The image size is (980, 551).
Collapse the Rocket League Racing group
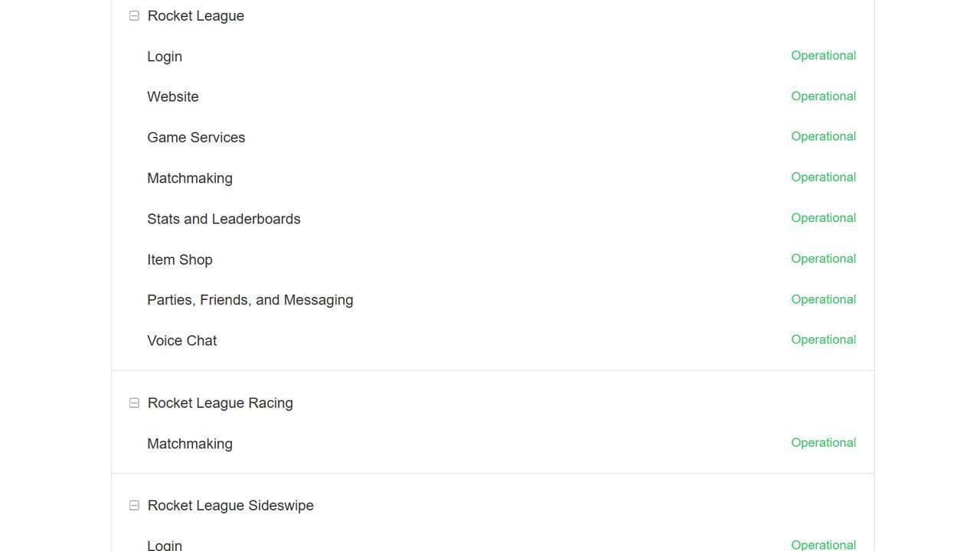(134, 403)
